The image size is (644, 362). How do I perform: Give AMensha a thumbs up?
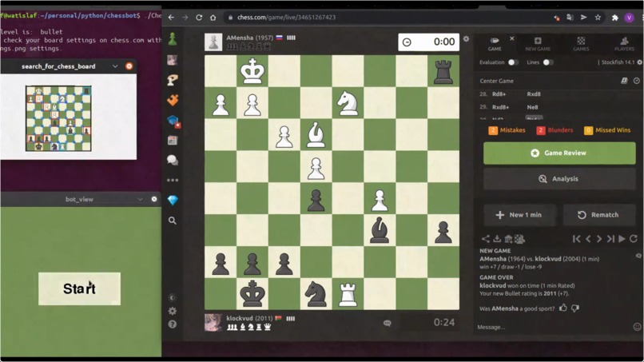pyautogui.click(x=563, y=308)
